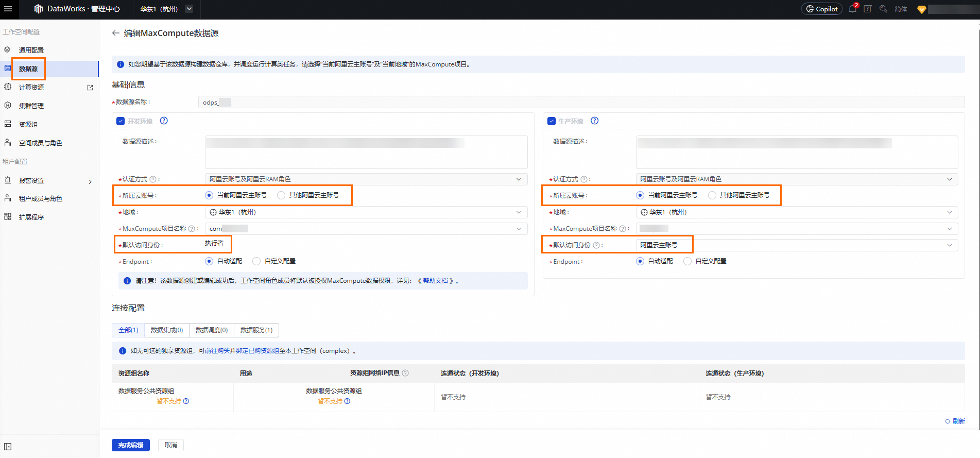Viewport: 980px width, 458px height.
Task: Select 当前阿里云主账号 in 开发环境
Action: tap(209, 195)
